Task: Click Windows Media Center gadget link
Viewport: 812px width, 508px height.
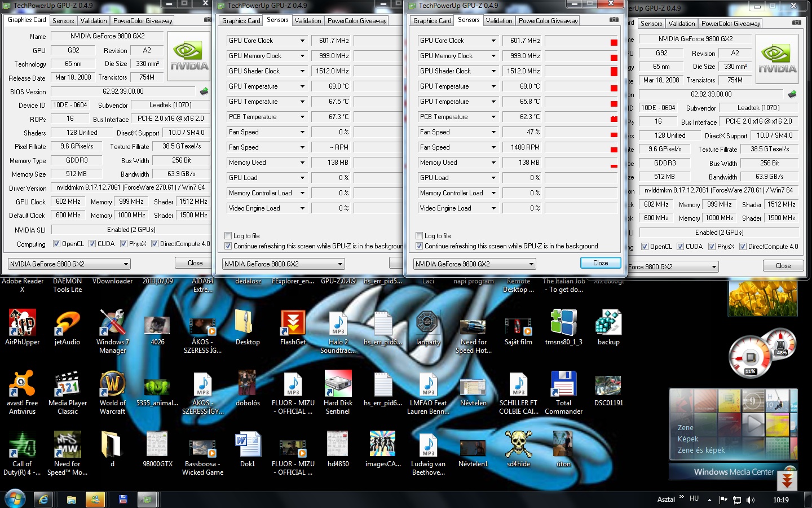Action: click(734, 472)
